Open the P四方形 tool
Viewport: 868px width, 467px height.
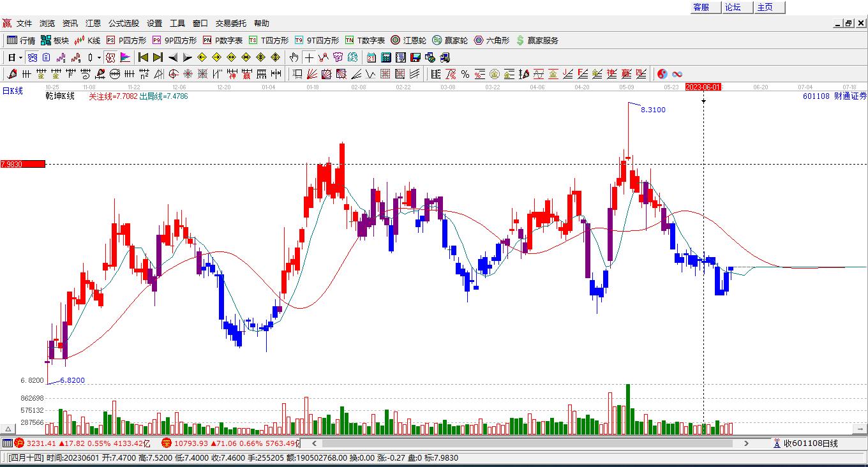tap(126, 40)
